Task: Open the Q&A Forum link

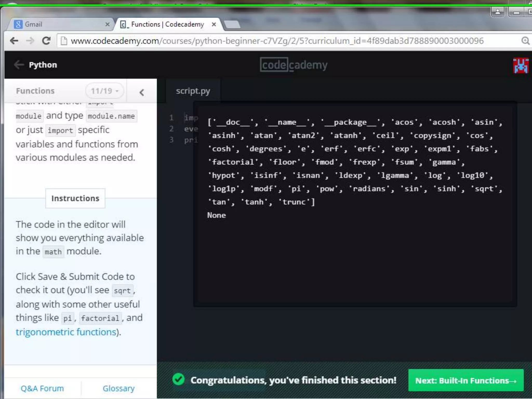Action: pos(42,388)
